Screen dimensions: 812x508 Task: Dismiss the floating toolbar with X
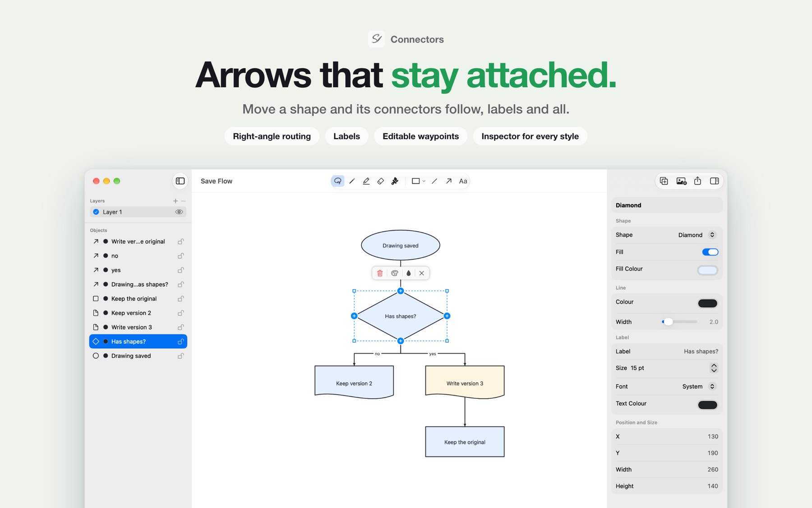point(422,273)
